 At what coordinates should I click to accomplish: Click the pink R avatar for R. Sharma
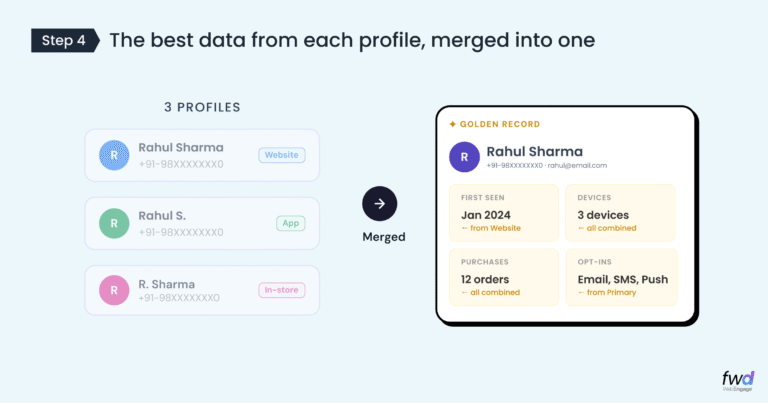[114, 291]
